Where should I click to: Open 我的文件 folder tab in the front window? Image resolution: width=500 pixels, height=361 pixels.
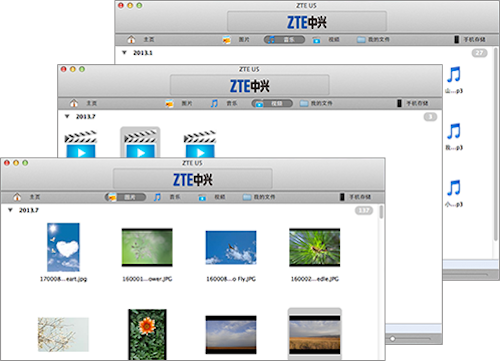tap(259, 197)
